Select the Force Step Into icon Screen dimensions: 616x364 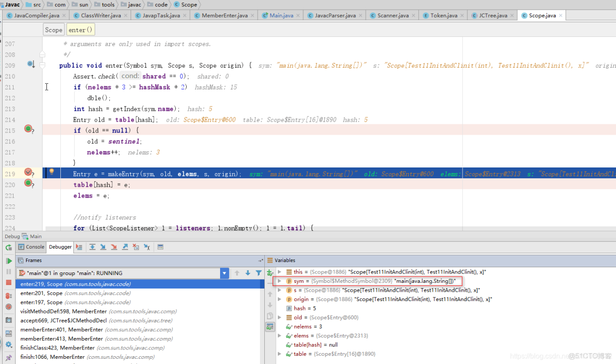point(114,247)
